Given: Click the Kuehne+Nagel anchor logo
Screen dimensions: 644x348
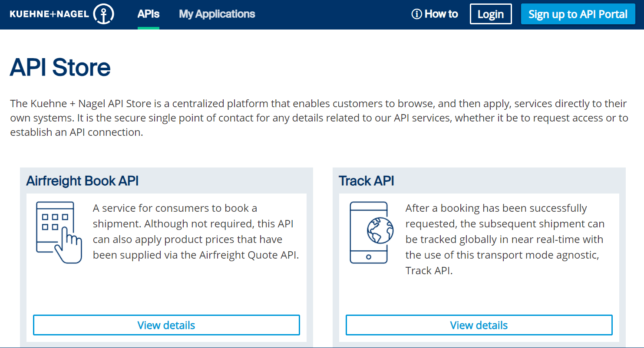Looking at the screenshot, I should 103,14.
